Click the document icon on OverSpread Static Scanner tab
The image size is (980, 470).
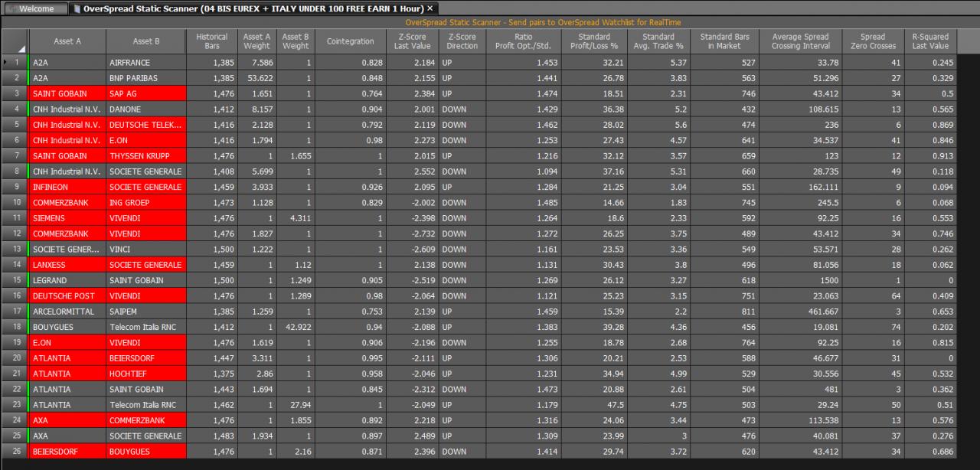pyautogui.click(x=77, y=8)
